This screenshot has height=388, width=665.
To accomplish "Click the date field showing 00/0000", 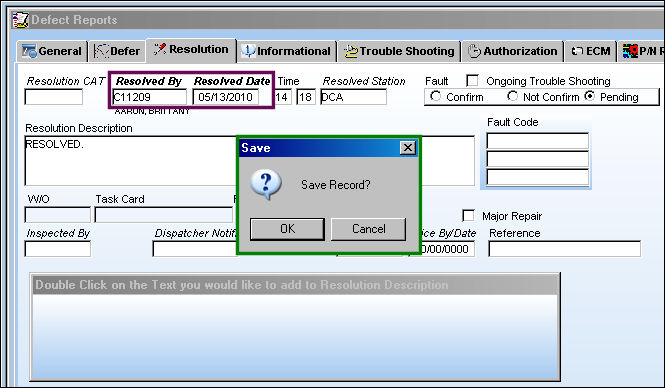I will (448, 249).
